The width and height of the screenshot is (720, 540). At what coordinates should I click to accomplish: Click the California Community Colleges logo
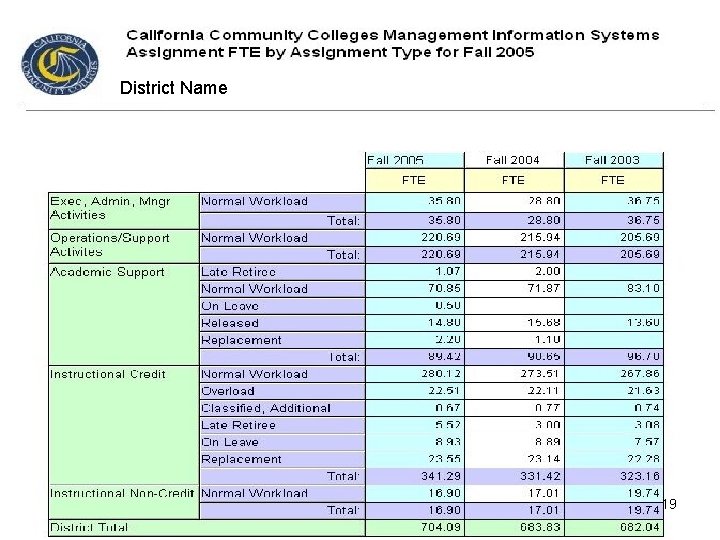[60, 64]
